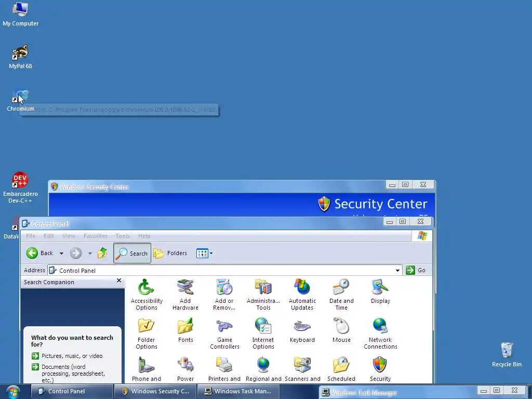Screen dimensions: 532x399
Task: Open Administrative Tools icon
Action: [x=263, y=294]
